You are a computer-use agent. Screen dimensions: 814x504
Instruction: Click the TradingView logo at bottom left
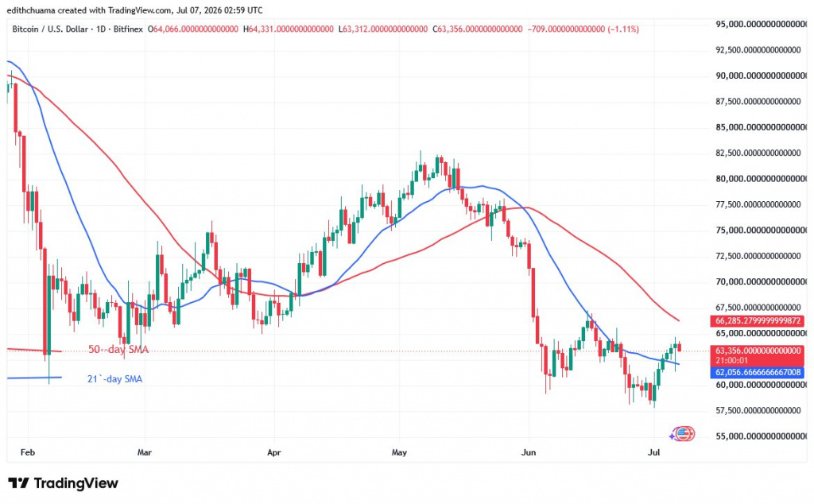(63, 483)
